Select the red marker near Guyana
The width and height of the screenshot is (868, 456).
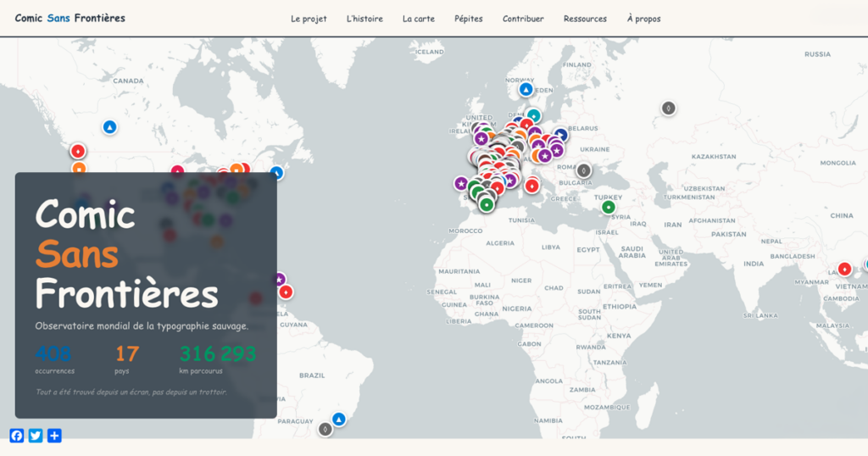(x=286, y=292)
